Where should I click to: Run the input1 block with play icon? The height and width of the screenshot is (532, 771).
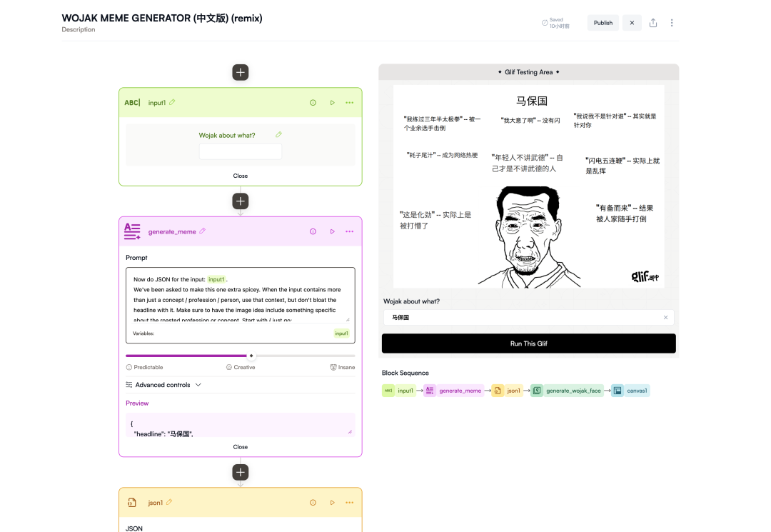(x=333, y=103)
